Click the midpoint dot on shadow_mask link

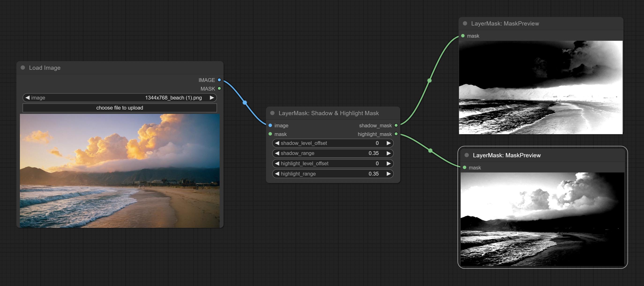click(x=429, y=81)
